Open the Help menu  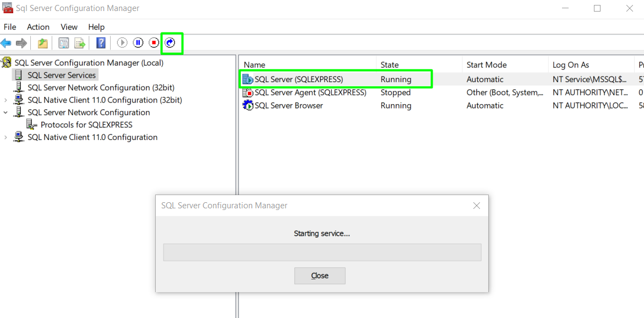96,27
